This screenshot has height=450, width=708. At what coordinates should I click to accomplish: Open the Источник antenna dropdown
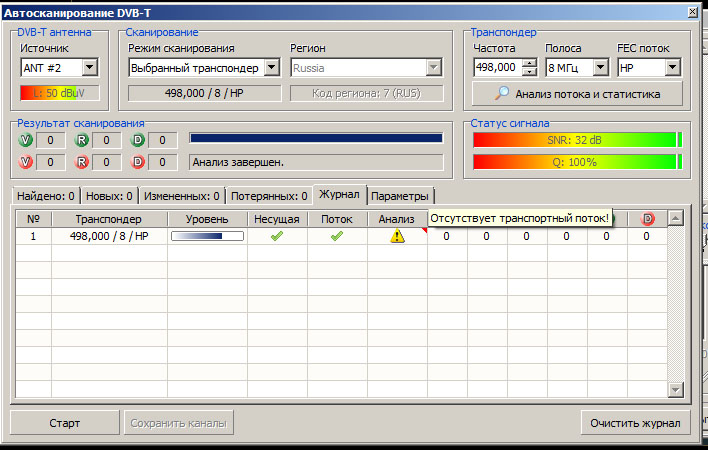[89, 68]
